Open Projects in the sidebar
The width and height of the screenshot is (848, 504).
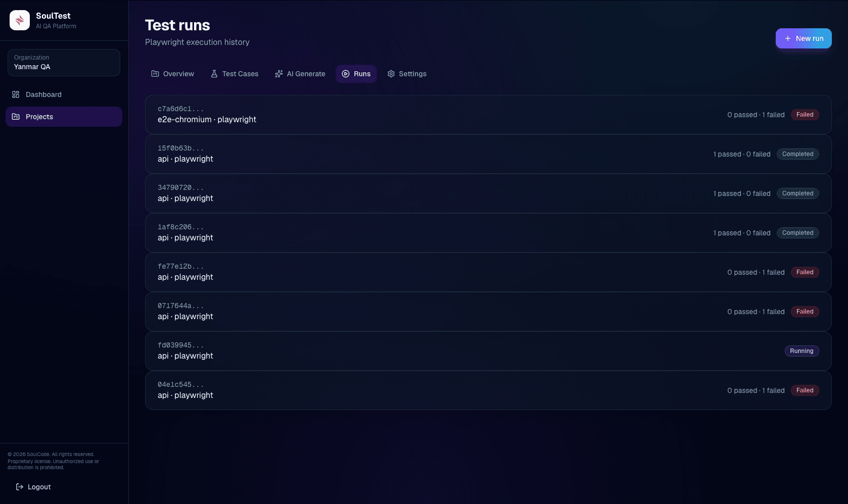coord(64,117)
